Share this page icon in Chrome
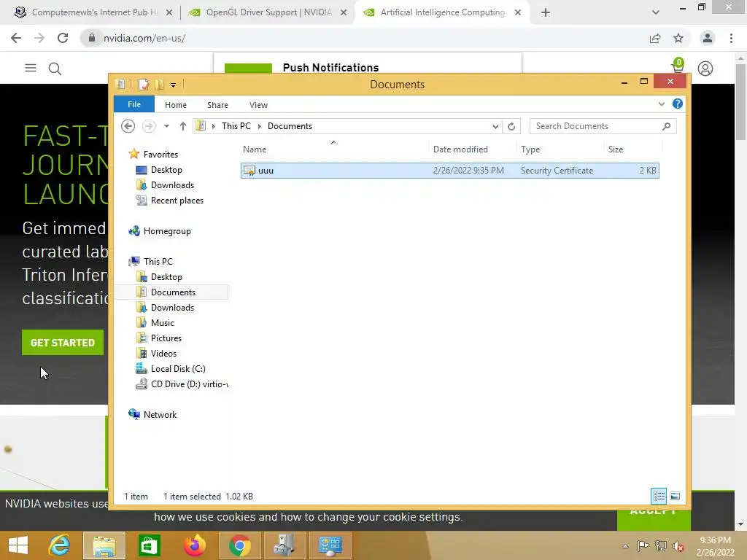The height and width of the screenshot is (560, 747). click(655, 38)
